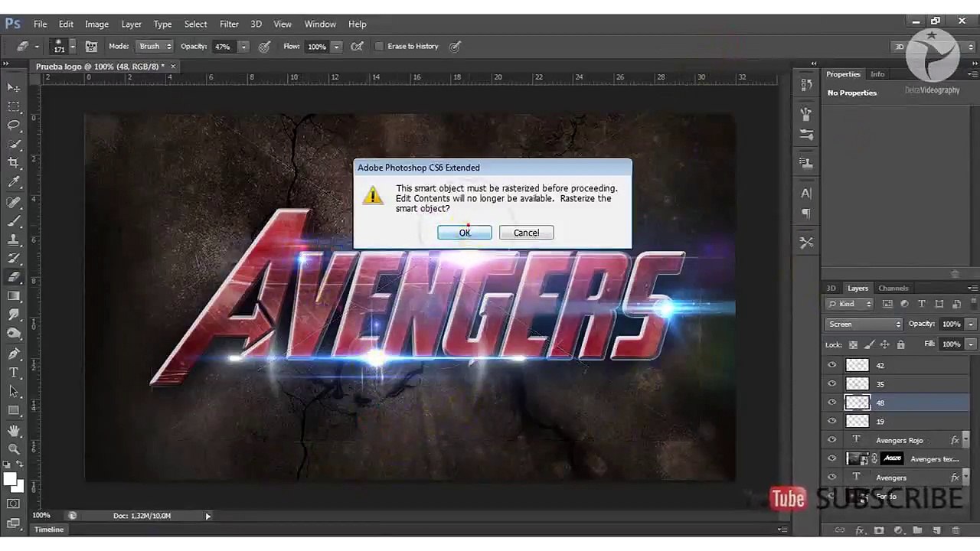Toggle the brush panel icon in options bar

[x=91, y=46]
